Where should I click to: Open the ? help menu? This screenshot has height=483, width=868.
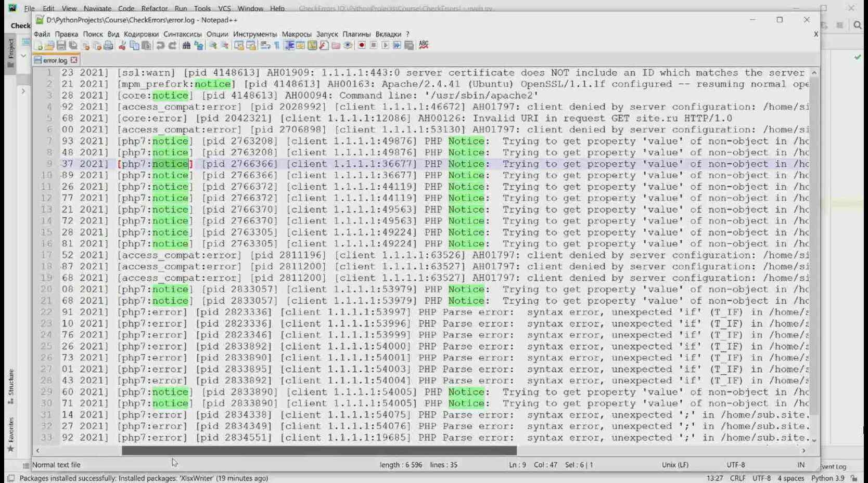tap(407, 34)
